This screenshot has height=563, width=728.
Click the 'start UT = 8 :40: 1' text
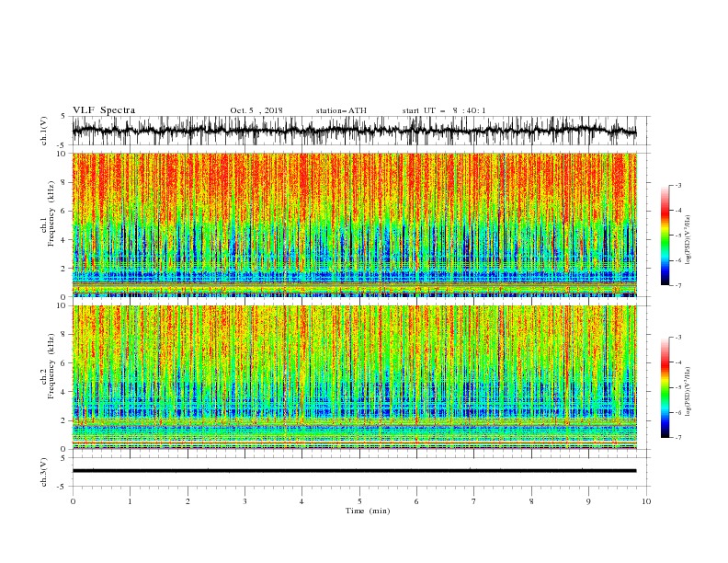(x=444, y=110)
